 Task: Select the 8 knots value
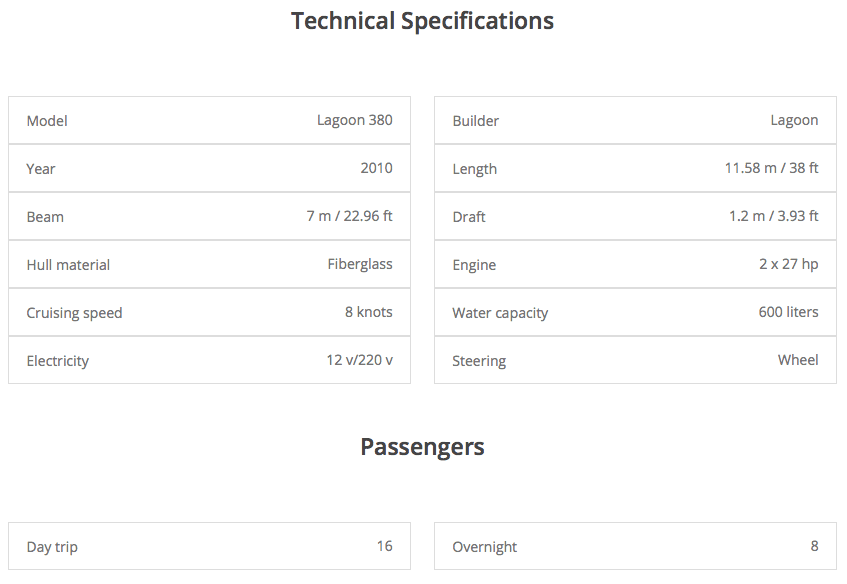(368, 312)
